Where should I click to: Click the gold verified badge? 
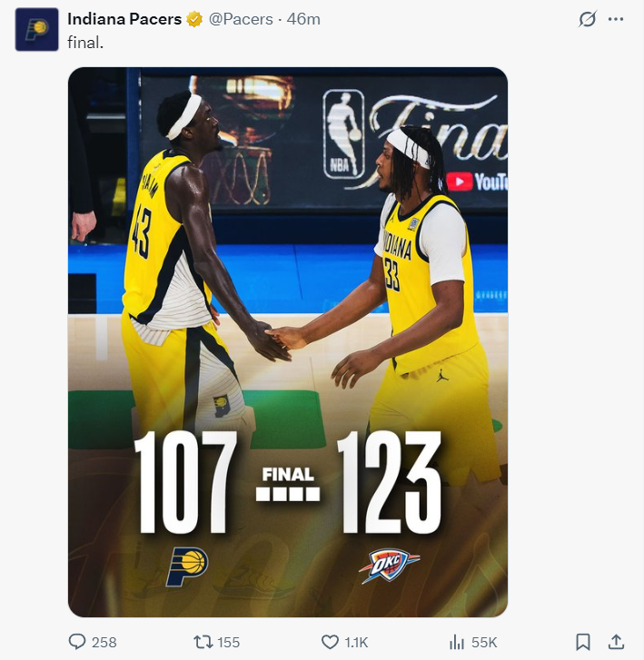click(194, 19)
